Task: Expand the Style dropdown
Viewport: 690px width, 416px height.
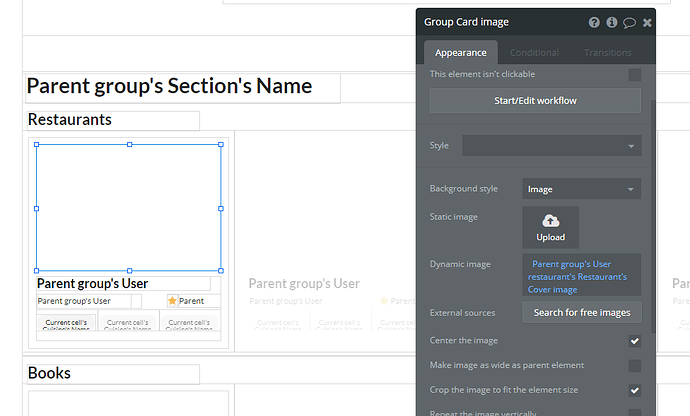Action: pyautogui.click(x=552, y=146)
